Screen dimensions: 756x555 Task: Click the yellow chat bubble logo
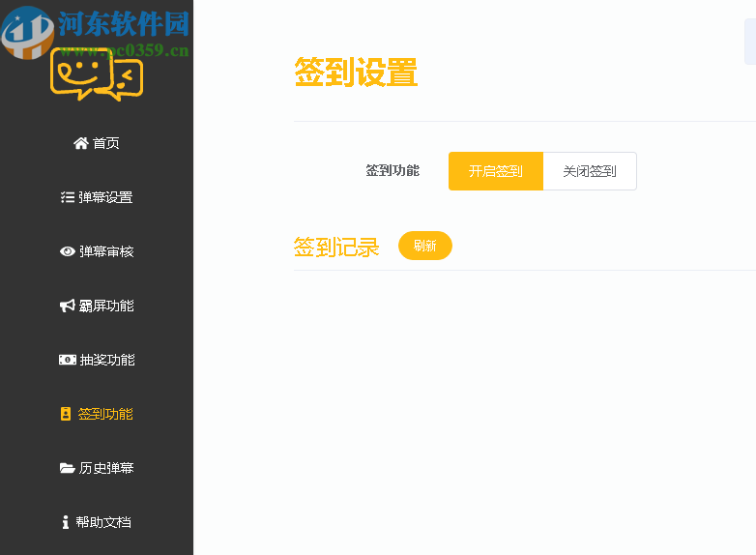pyautogui.click(x=97, y=73)
